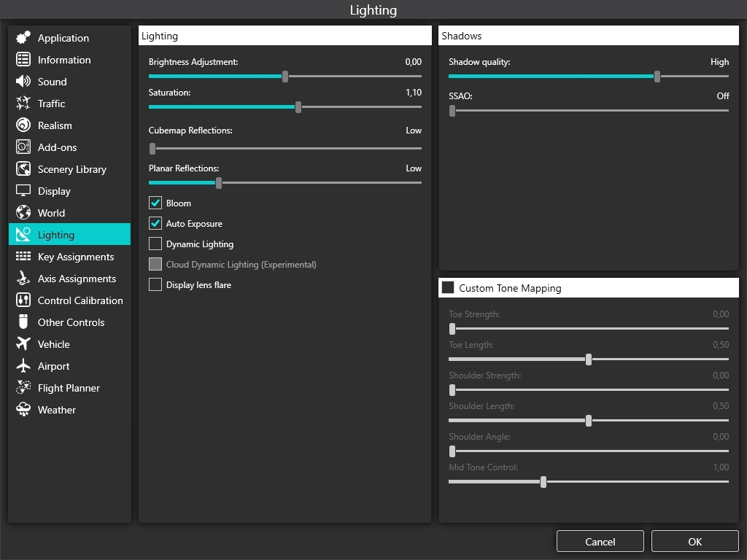747x560 pixels.
Task: Switch to the Key Assignments page
Action: pyautogui.click(x=75, y=257)
